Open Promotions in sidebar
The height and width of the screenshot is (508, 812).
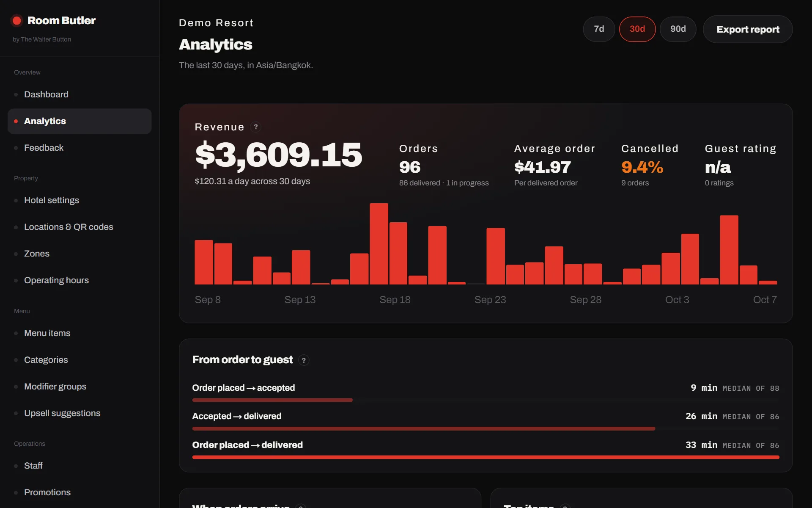point(80,492)
